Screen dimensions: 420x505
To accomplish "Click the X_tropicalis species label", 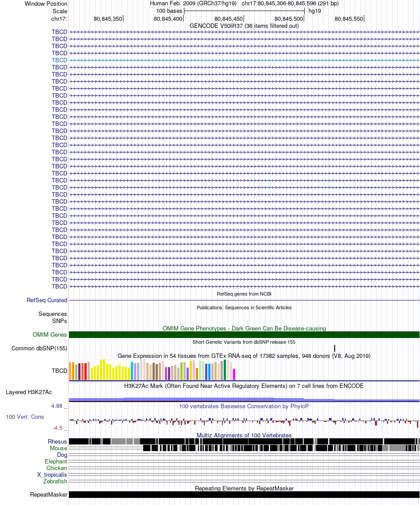I will [52, 475].
